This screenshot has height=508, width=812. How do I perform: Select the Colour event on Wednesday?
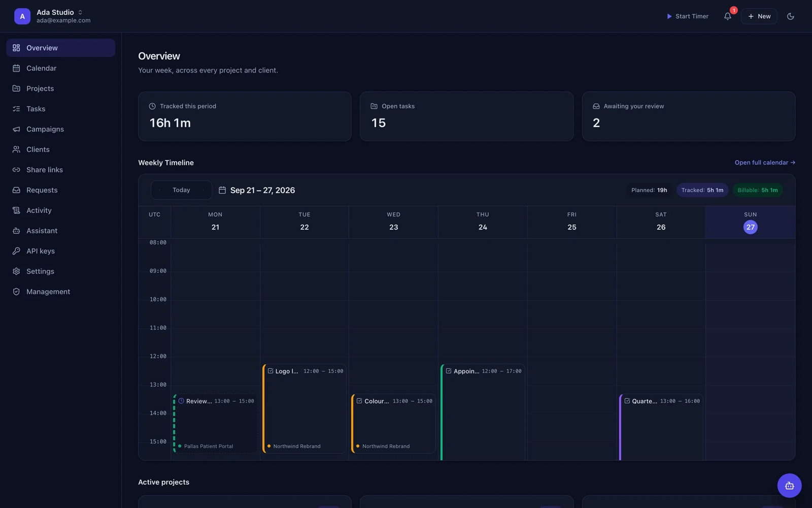[x=394, y=423]
